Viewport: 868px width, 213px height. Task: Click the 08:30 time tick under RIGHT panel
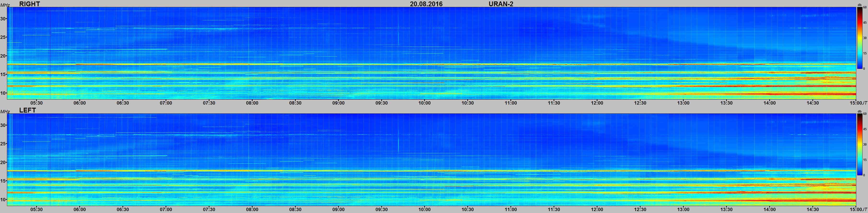coord(295,103)
